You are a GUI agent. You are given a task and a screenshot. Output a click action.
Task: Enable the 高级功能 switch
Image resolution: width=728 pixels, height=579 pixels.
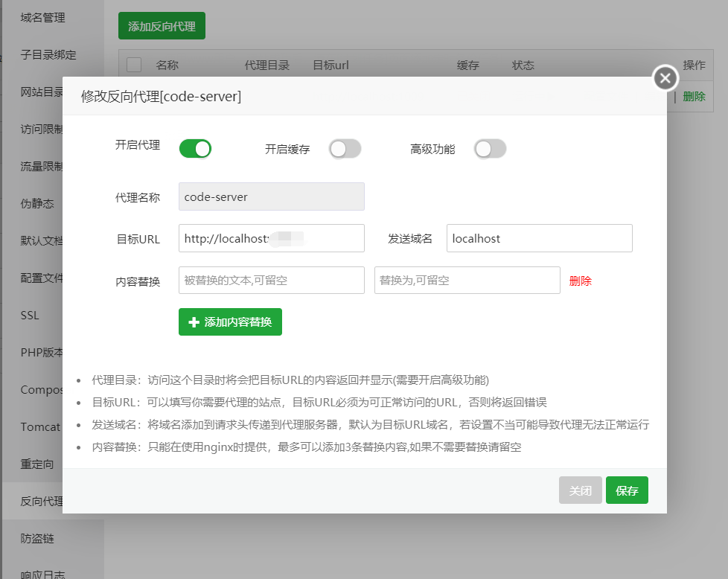(490, 149)
